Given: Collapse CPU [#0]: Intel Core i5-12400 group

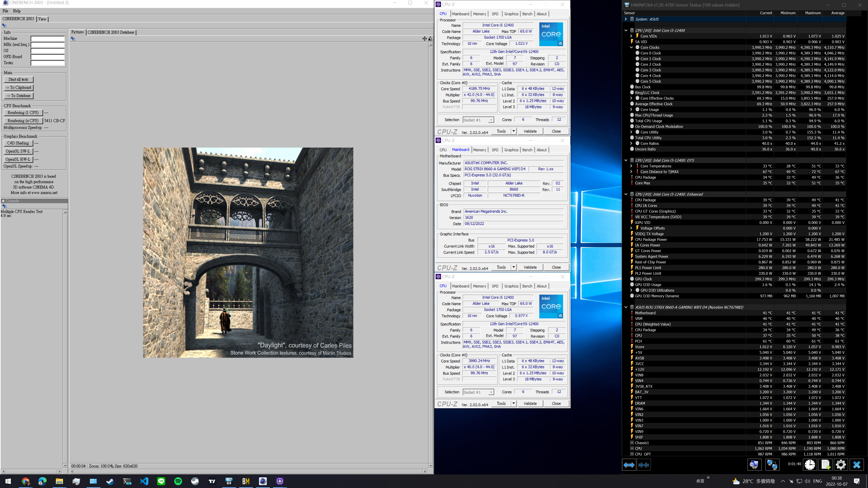Looking at the screenshot, I should (x=626, y=30).
